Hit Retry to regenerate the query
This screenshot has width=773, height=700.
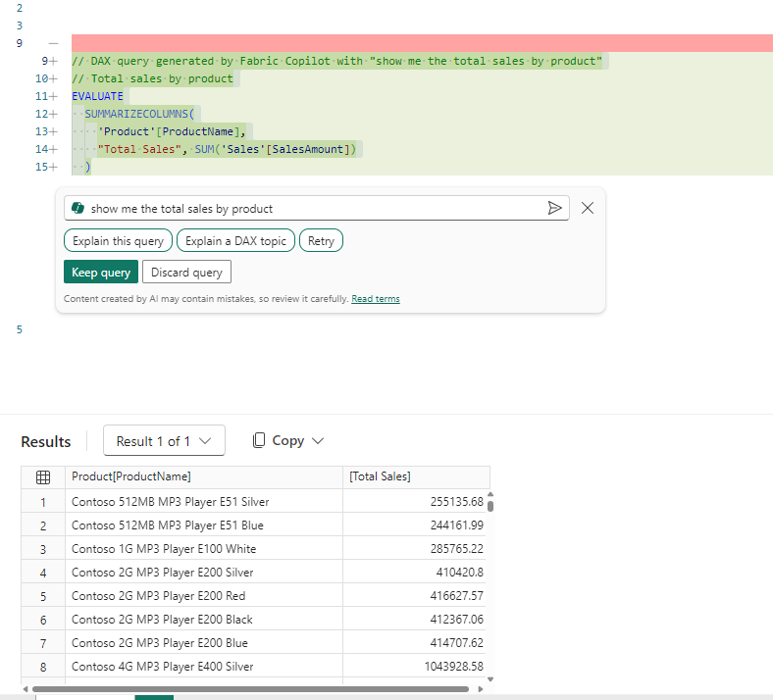coord(321,241)
